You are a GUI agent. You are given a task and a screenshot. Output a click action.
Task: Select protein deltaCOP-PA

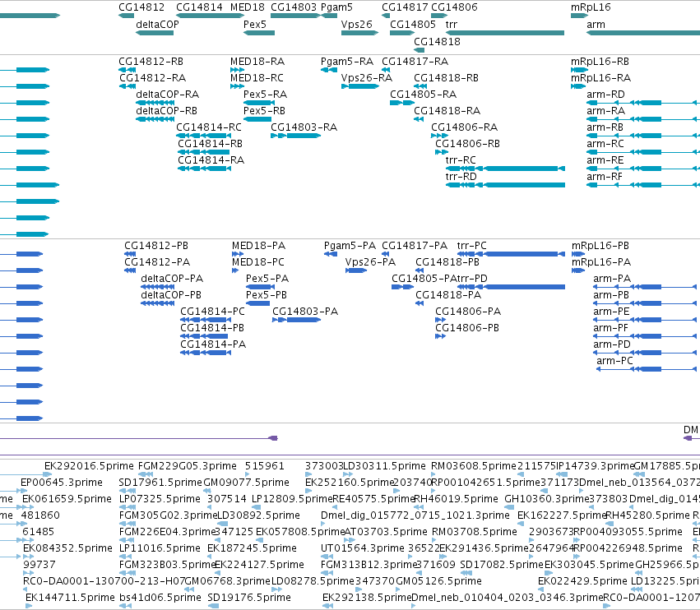tap(172, 279)
